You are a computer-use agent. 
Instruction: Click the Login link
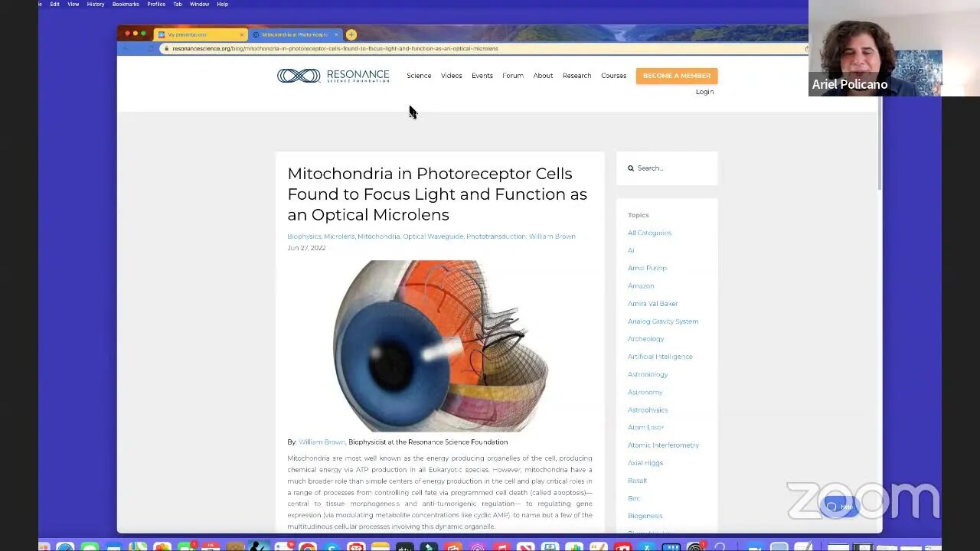(704, 92)
